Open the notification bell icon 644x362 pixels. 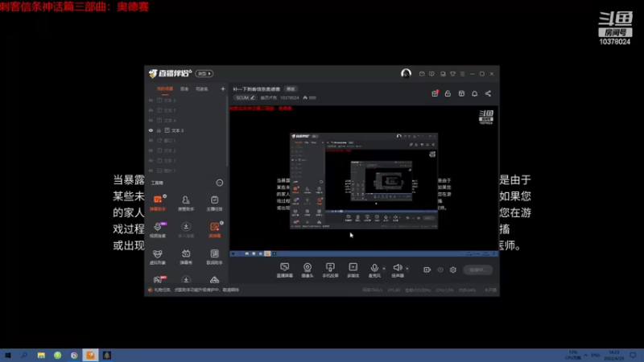[475, 93]
